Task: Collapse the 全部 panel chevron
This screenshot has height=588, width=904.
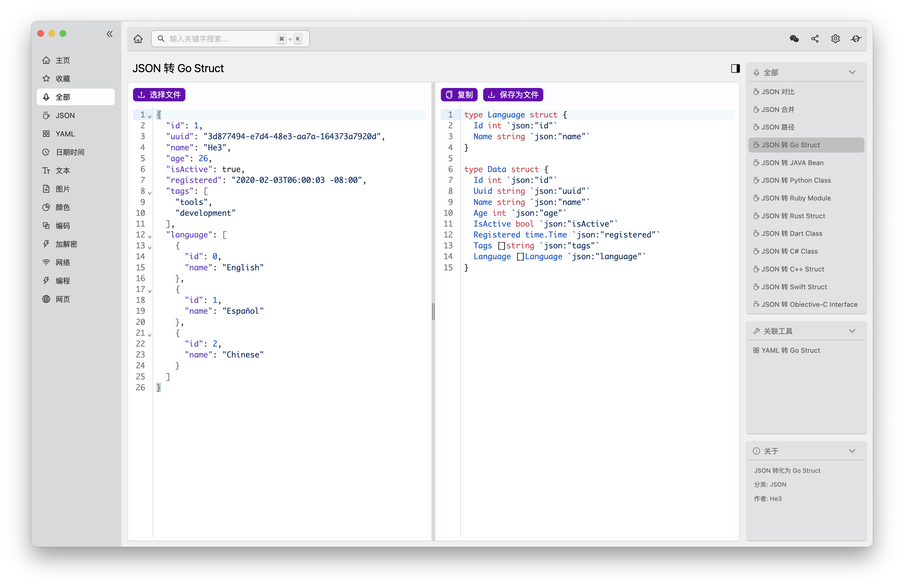Action: click(x=852, y=73)
